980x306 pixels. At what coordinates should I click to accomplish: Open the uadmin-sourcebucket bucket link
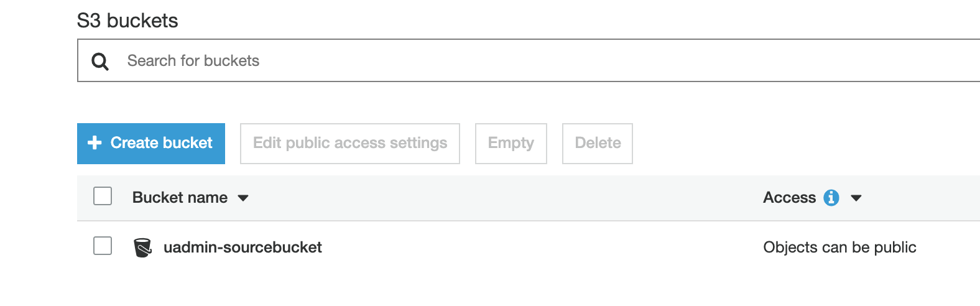243,248
